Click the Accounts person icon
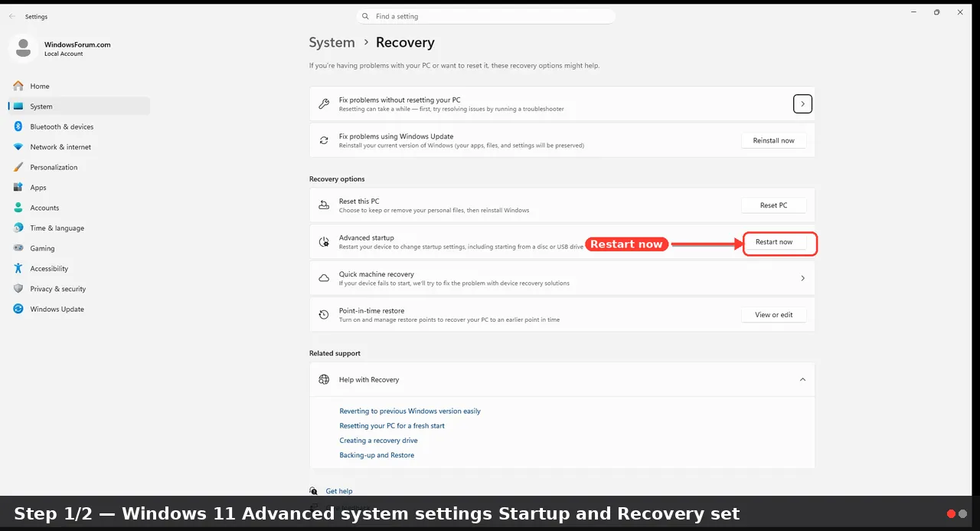This screenshot has height=531, width=980. (18, 208)
